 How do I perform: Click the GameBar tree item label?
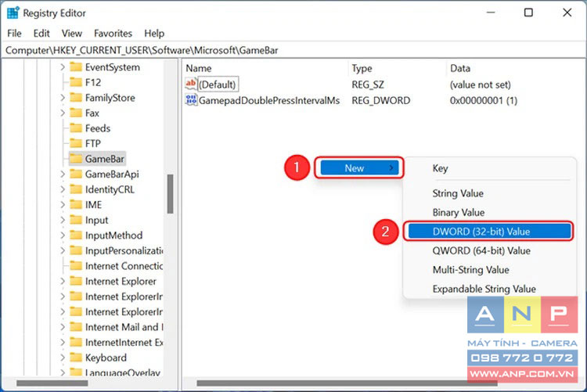coord(104,159)
